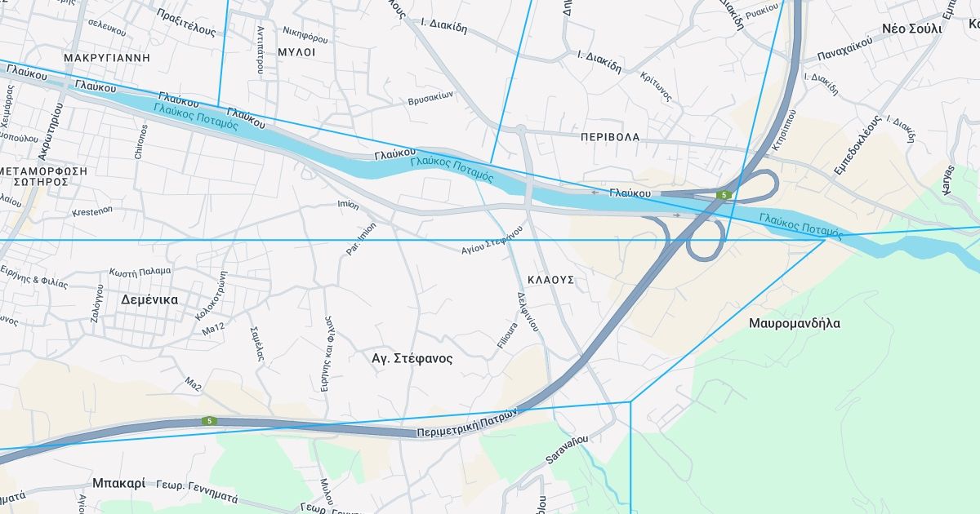The image size is (980, 514).
Task: Click the Μαυρομανδήλα place name
Action: (x=795, y=323)
